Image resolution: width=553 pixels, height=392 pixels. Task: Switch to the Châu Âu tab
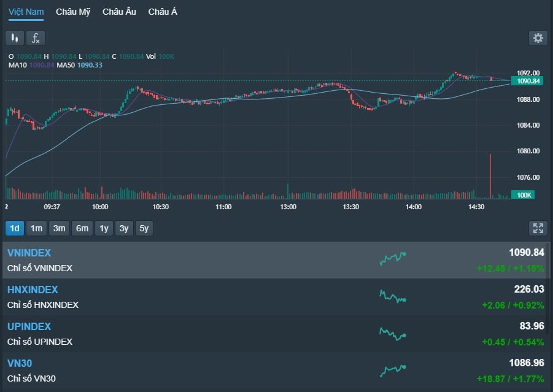click(x=119, y=12)
